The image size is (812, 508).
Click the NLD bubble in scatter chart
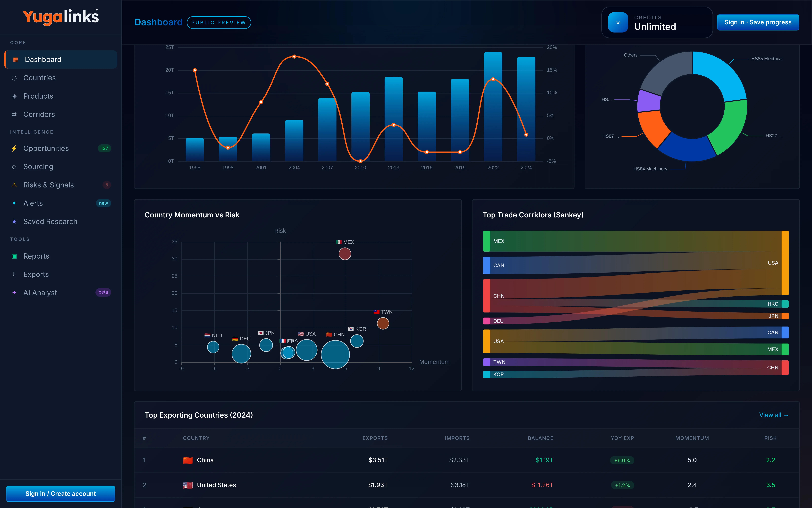(213, 347)
